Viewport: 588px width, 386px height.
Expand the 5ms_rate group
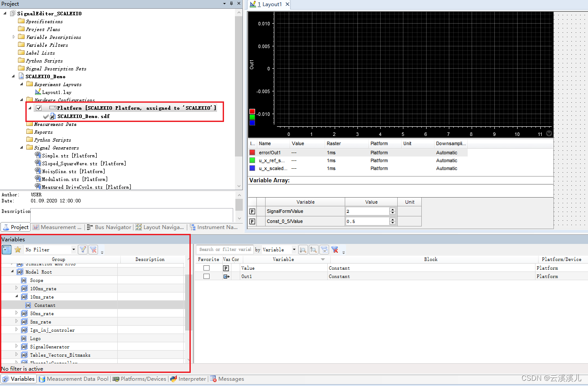tap(17, 322)
